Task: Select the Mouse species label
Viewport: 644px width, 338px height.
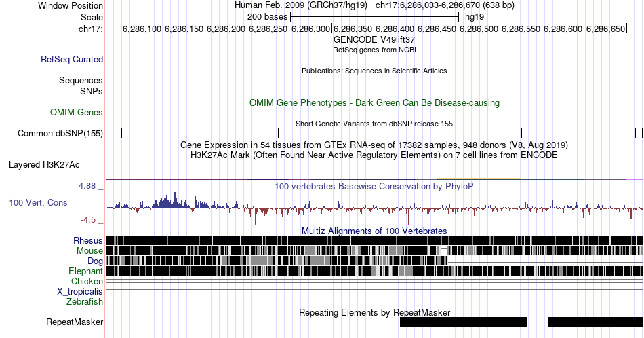Action: click(x=89, y=250)
